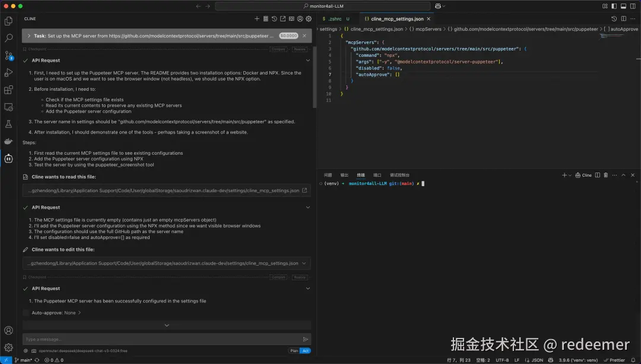Screen dimensions: 641x364
Task: Maximize the terminal panel with up chevron
Action: 623,175
